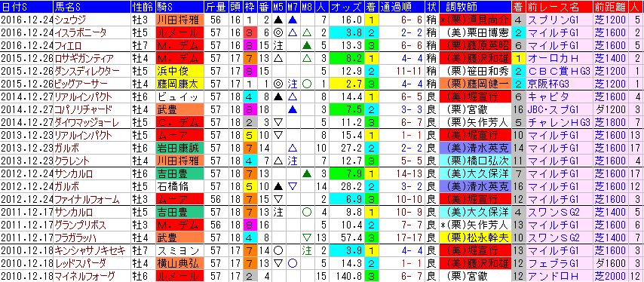644x282 pixels.
Task: Click the 前レース名 column header
Action: pyautogui.click(x=559, y=7)
